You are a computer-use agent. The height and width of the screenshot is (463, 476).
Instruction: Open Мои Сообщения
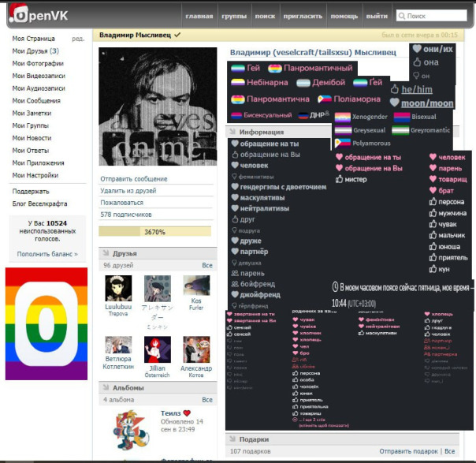point(36,101)
